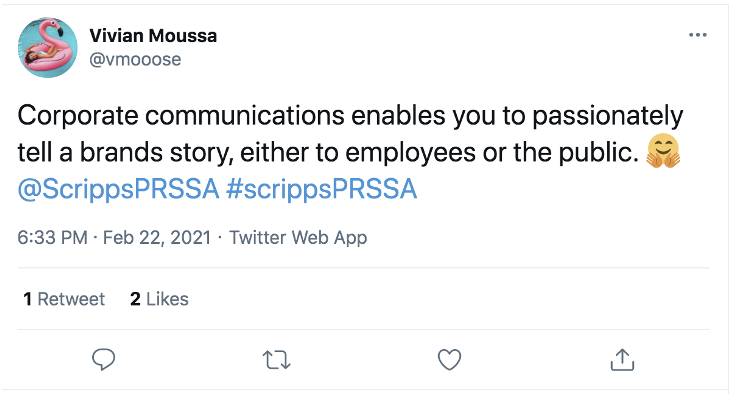
Task: View who retweeted via "1 Retweet"
Action: [63, 298]
